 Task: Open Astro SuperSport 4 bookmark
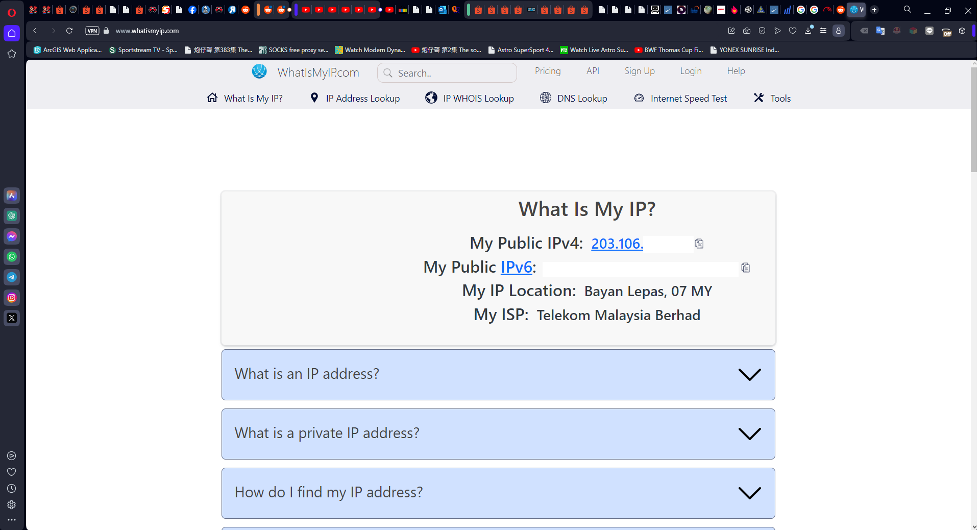tap(521, 50)
